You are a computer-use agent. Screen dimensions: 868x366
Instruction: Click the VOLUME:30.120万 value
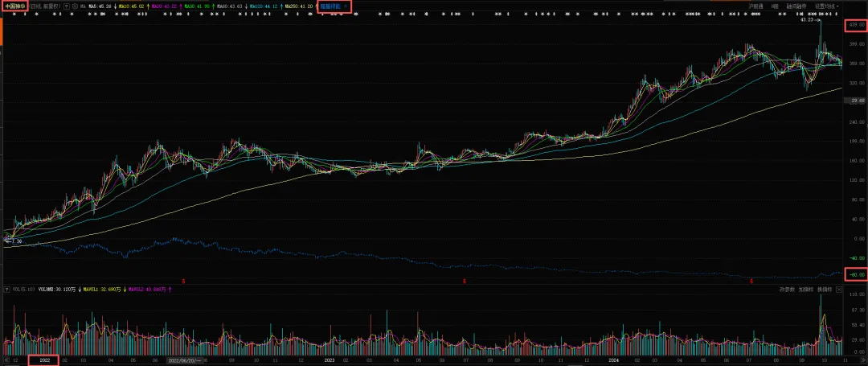(56, 289)
